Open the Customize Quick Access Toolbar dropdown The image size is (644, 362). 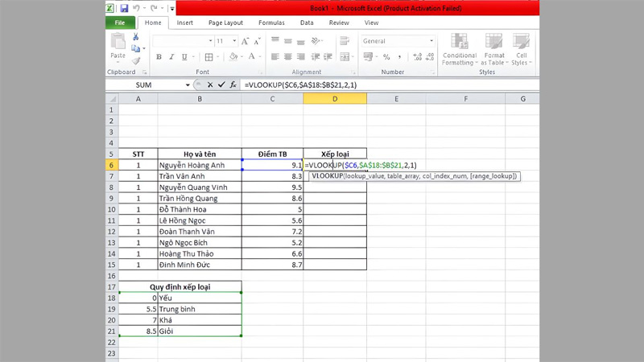(172, 9)
